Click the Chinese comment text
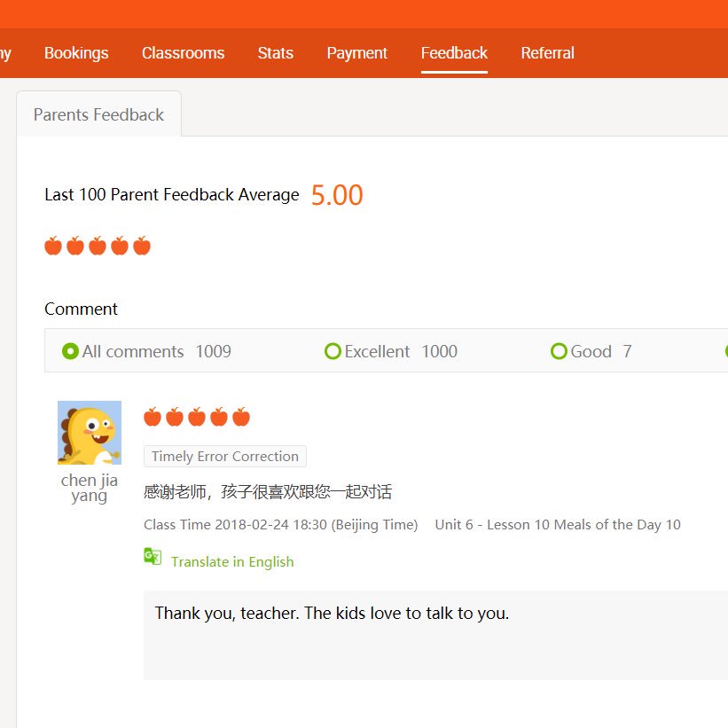This screenshot has width=728, height=728. coord(268,491)
